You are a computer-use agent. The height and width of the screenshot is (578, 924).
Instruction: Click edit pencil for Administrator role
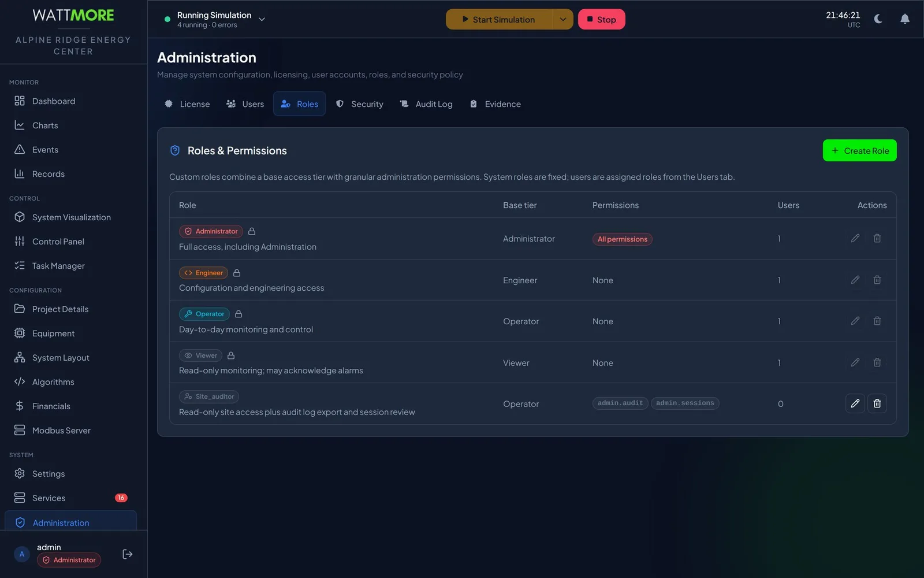(855, 238)
